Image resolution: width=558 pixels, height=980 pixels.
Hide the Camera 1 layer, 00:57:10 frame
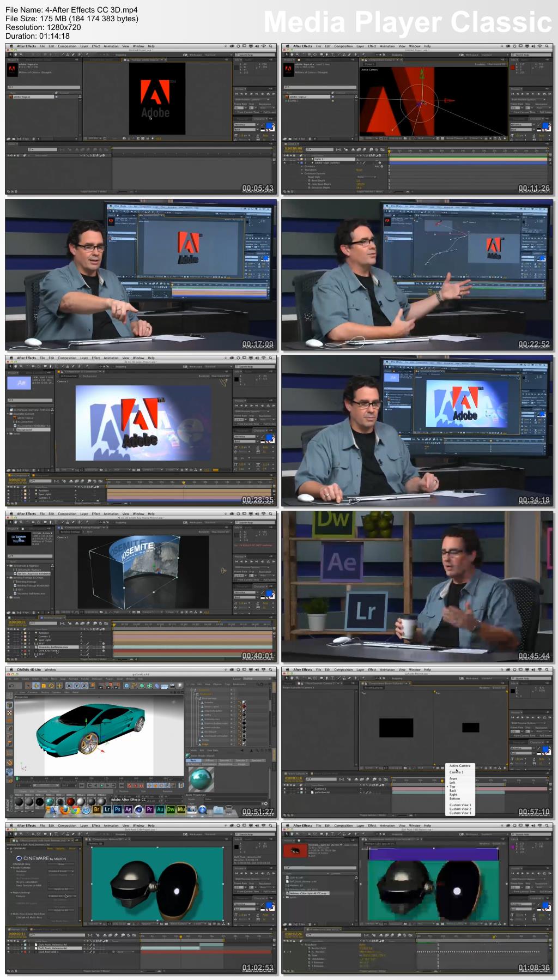tap(284, 789)
